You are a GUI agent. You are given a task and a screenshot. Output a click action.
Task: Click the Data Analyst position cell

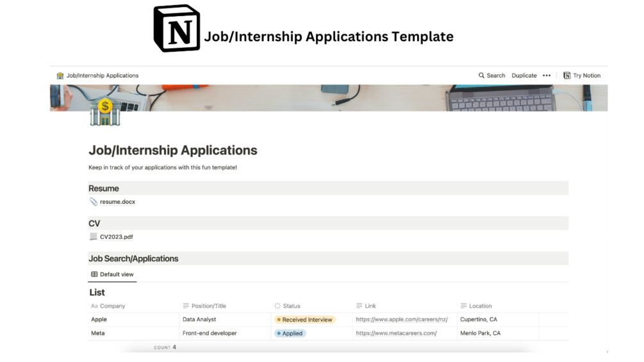(199, 320)
